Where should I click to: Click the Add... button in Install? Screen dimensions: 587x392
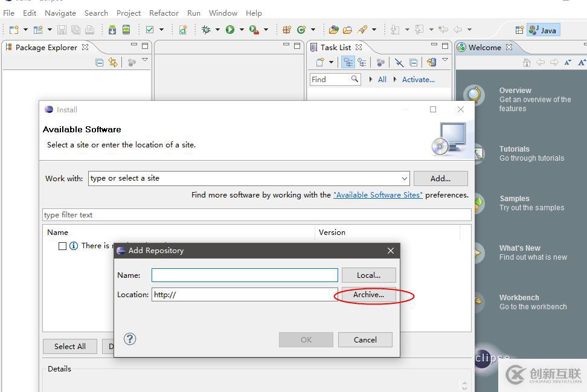[x=441, y=179]
